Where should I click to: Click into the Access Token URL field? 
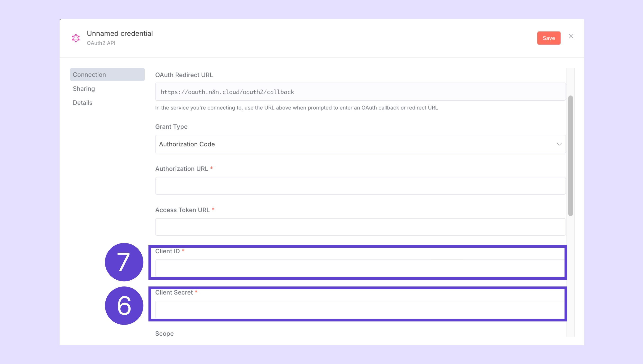tap(360, 227)
